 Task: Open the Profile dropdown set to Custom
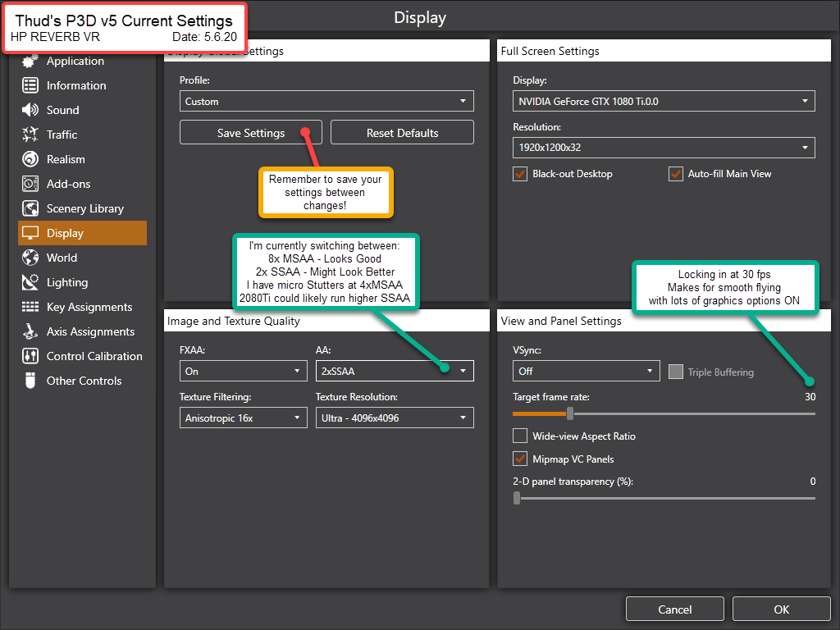coord(326,102)
